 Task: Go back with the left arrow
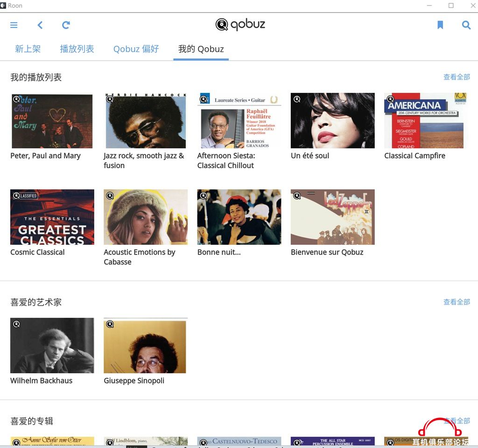coord(40,25)
